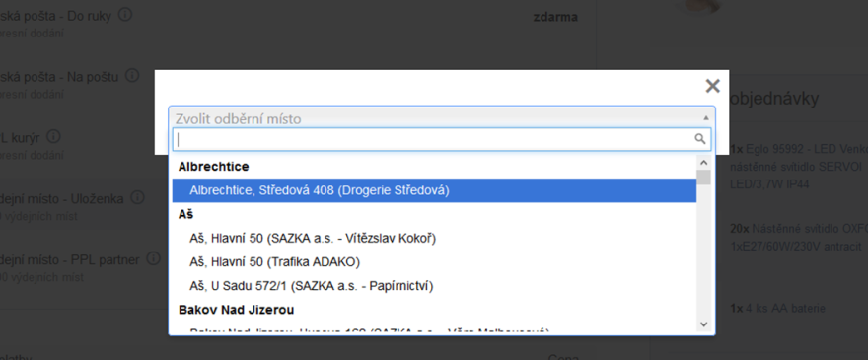The image size is (868, 360).
Task: Open '4 ks AA baterie' item
Action: 785,309
